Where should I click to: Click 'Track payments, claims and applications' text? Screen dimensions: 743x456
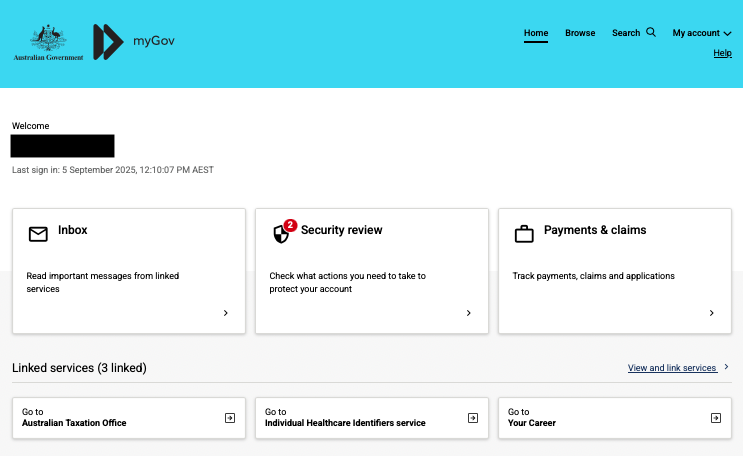click(x=593, y=276)
